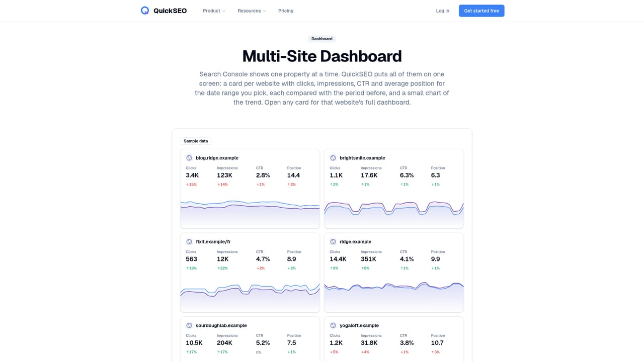Open the blog.ridge.example site title
The image size is (644, 362).
click(x=217, y=158)
